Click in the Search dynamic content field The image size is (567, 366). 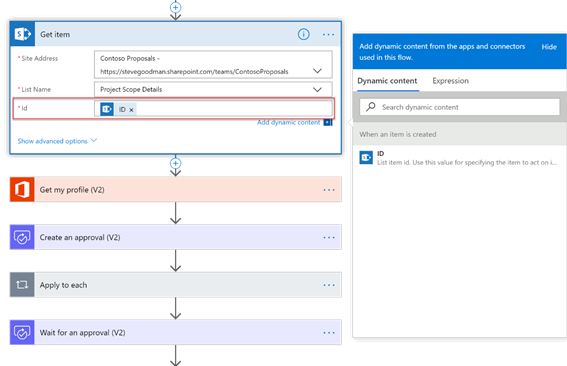point(460,107)
